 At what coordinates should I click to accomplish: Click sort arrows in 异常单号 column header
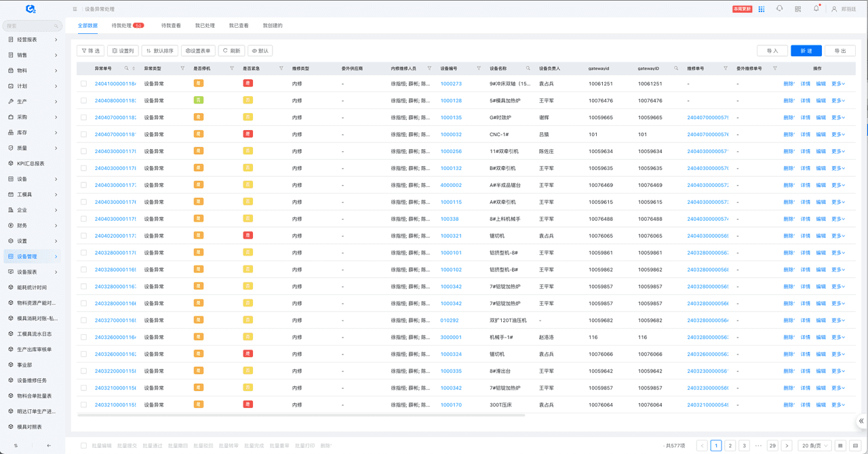click(x=134, y=68)
